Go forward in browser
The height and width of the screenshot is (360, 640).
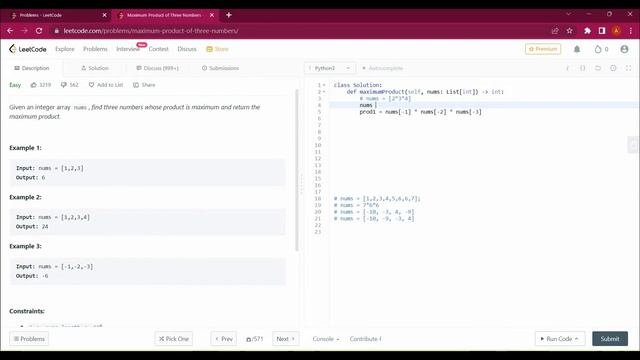pos(24,31)
